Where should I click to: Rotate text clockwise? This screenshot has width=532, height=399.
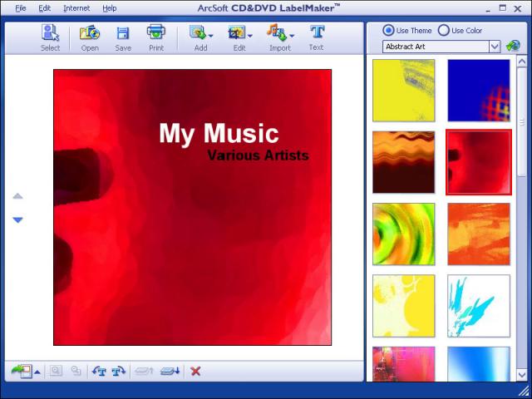coord(118,372)
